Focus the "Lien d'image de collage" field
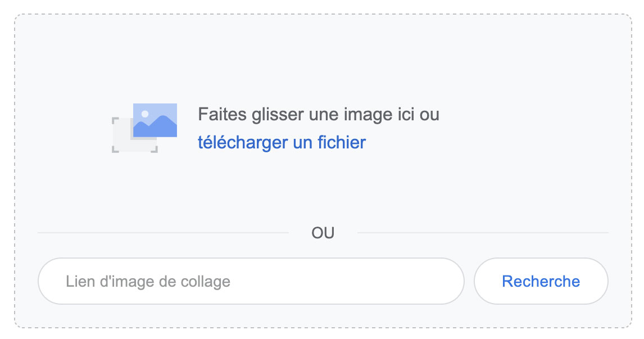The height and width of the screenshot is (339, 644). pos(251,281)
